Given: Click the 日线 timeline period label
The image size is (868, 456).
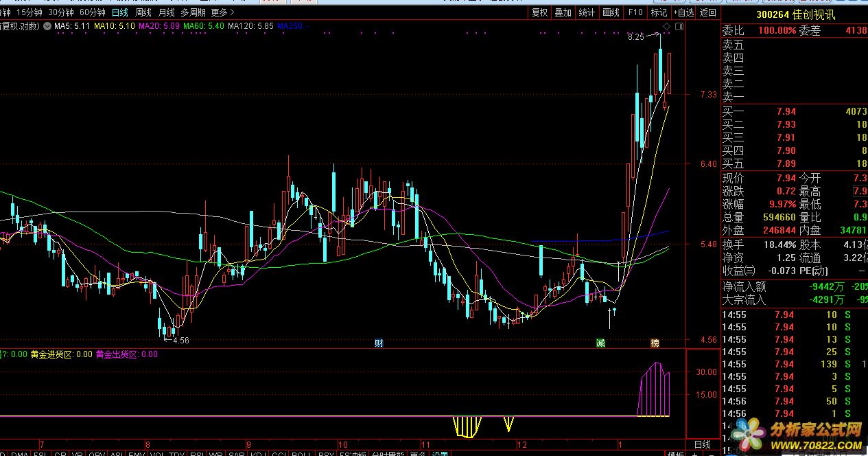Looking at the screenshot, I should click(703, 445).
